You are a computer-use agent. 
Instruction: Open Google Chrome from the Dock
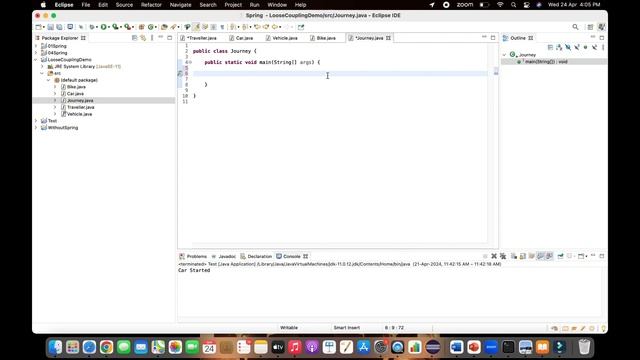coord(107,347)
